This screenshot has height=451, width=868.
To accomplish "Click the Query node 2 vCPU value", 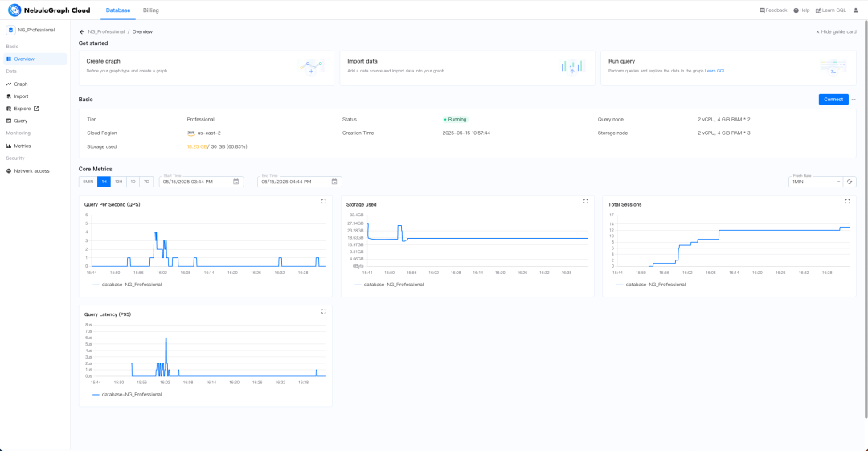I will (724, 120).
